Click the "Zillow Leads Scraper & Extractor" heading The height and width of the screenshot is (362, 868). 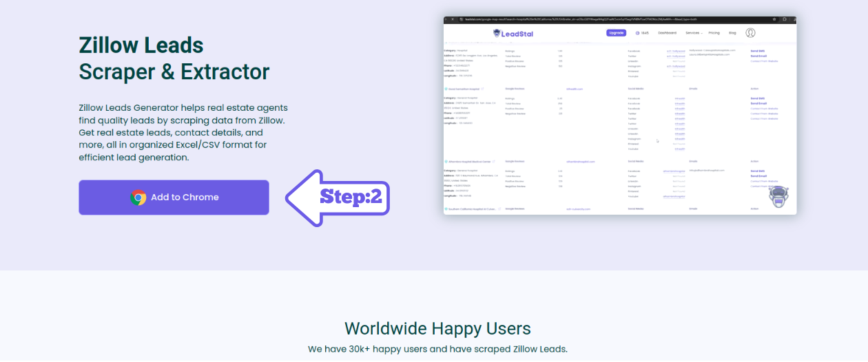[174, 58]
